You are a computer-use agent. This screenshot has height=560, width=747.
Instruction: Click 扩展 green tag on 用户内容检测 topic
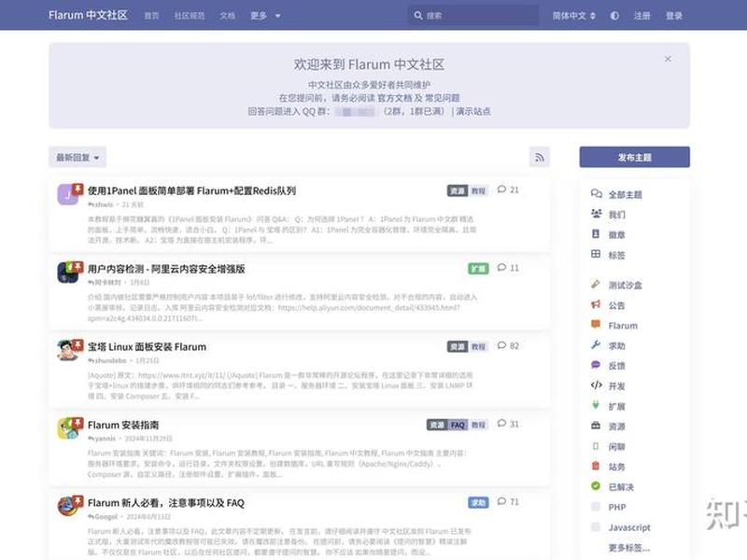[478, 269]
